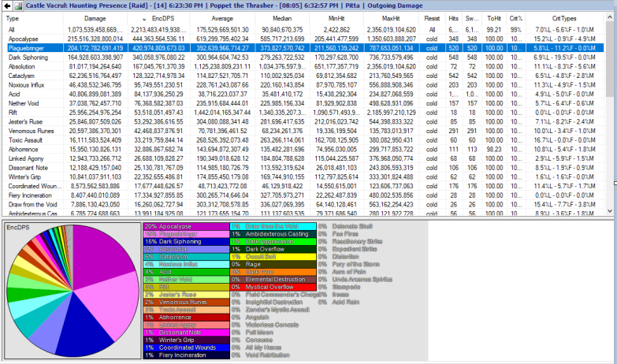
Task: Select the Winter's Grip row
Action: click(x=304, y=176)
